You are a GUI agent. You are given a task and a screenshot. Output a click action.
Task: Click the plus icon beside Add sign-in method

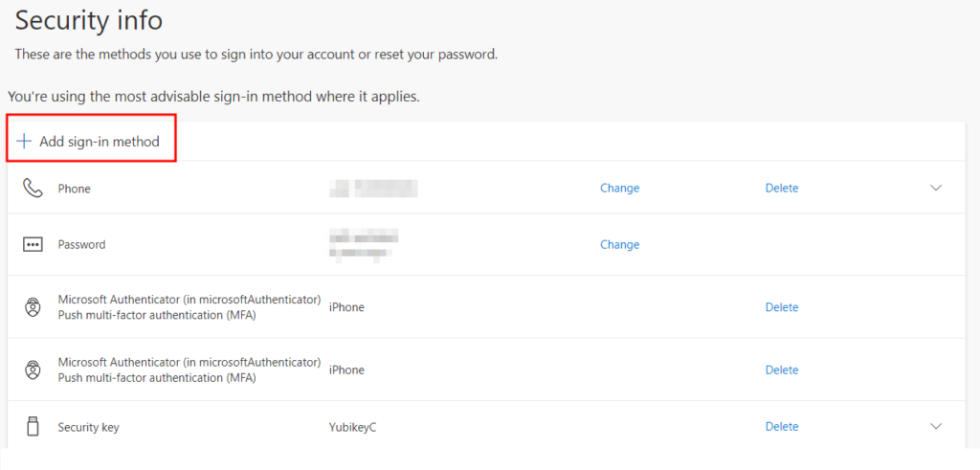click(x=24, y=141)
